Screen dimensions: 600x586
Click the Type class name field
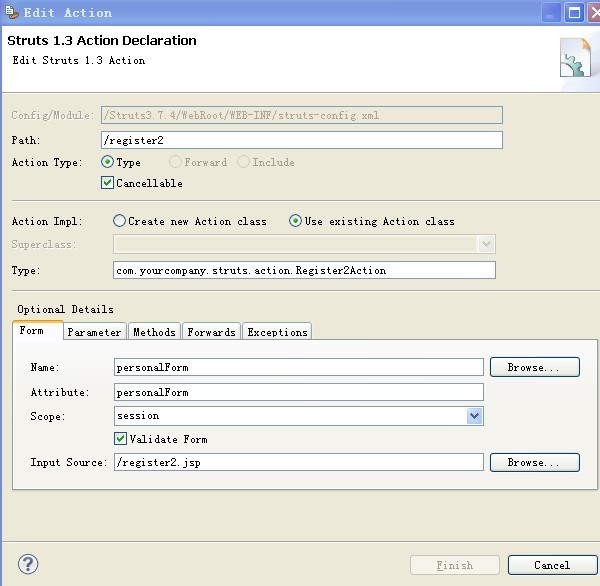[305, 270]
